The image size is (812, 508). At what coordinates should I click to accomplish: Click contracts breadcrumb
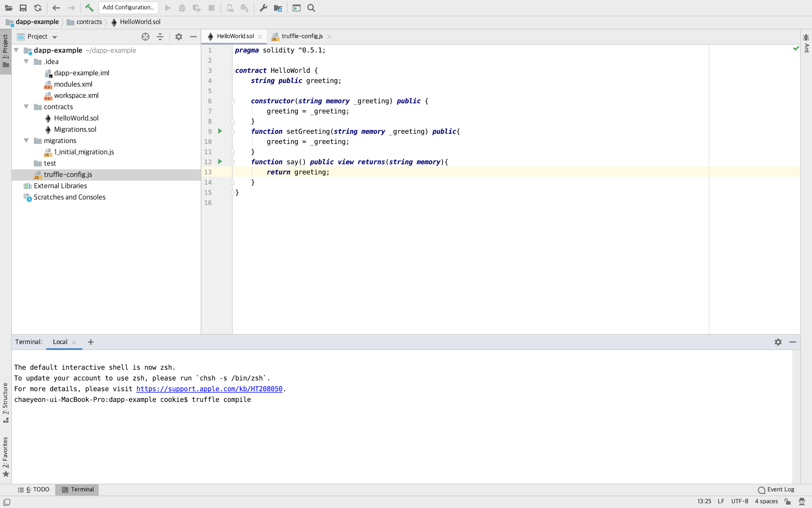pos(84,22)
